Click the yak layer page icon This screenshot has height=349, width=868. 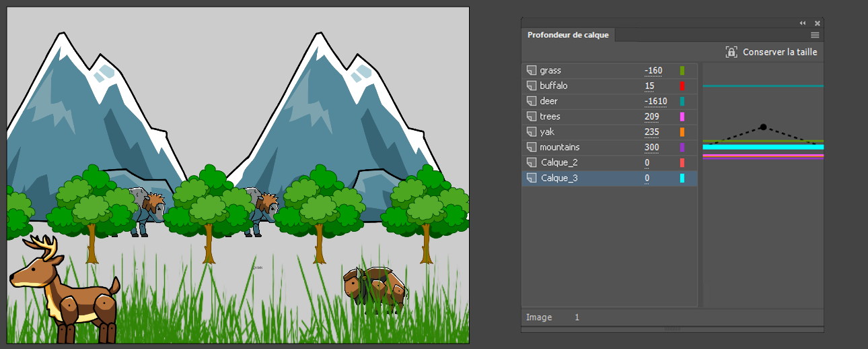pyautogui.click(x=532, y=132)
